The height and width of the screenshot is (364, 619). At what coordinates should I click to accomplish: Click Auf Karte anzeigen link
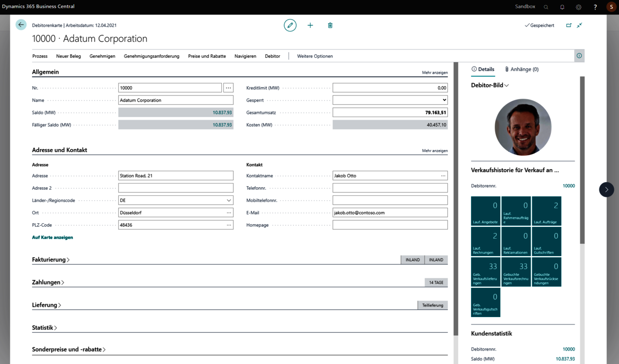[x=53, y=238]
